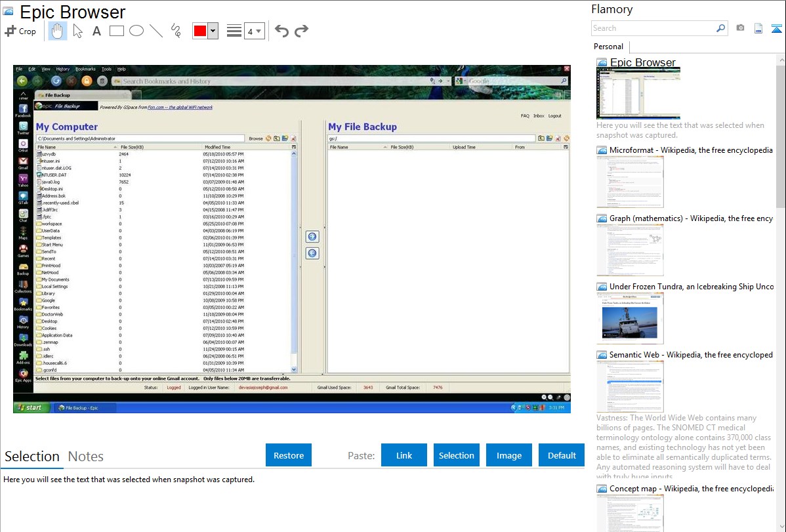786x532 pixels.
Task: Take a snapshot with the camera icon
Action: [740, 28]
